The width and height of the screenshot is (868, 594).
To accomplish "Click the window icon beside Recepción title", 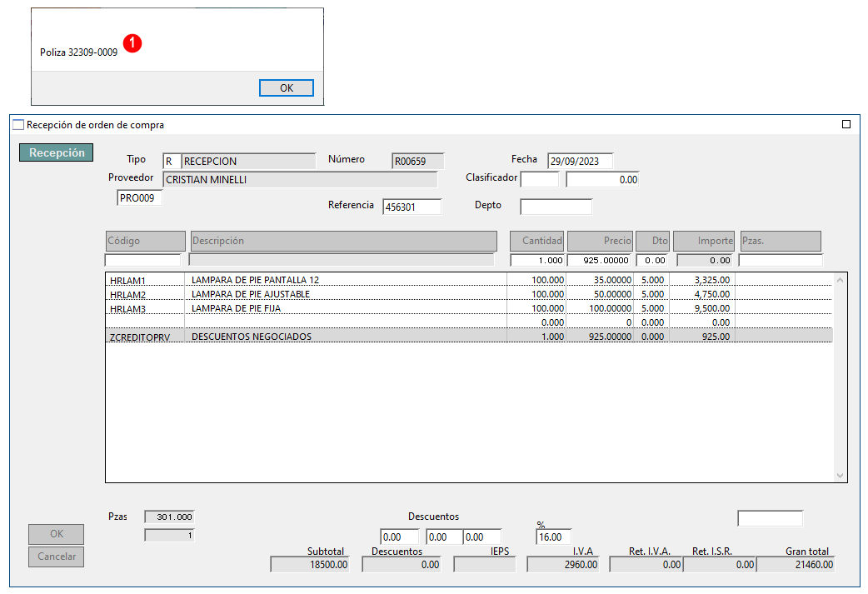I will [18, 125].
